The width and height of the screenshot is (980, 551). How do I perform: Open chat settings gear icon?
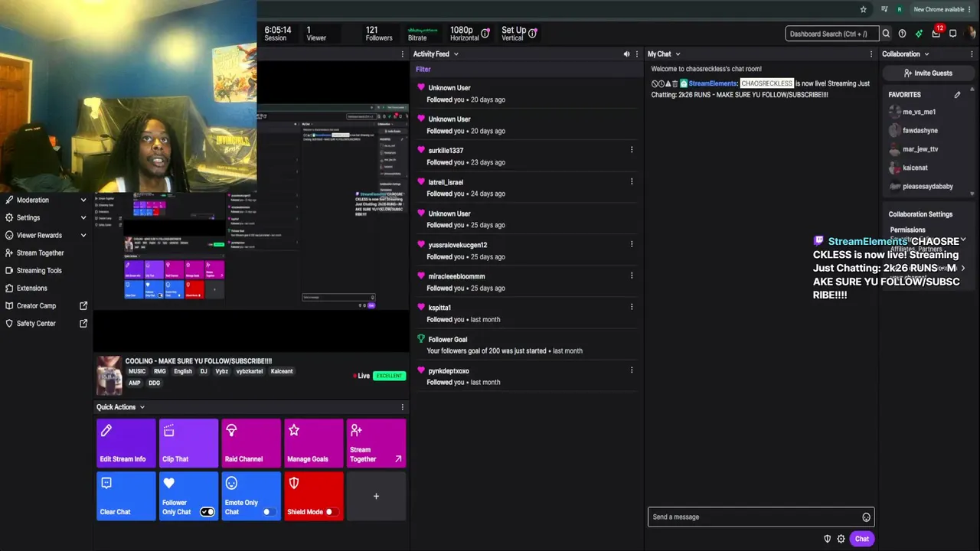[841, 539]
